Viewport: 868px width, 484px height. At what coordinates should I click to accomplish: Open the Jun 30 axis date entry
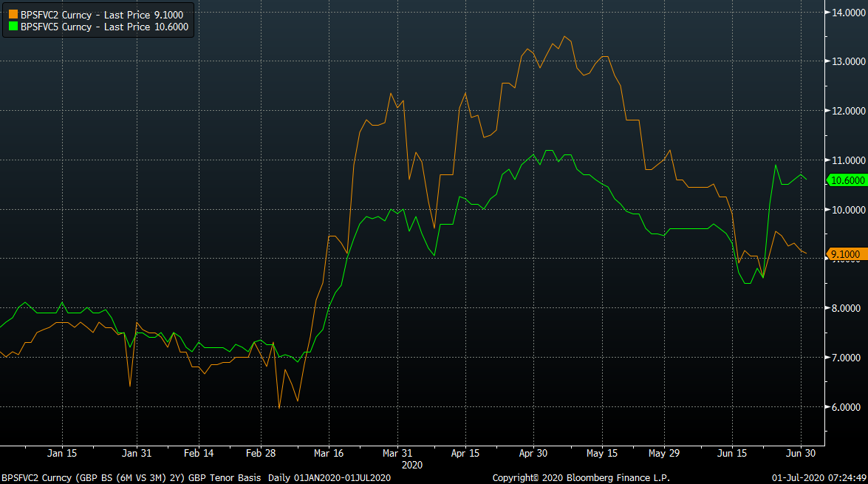pos(800,454)
